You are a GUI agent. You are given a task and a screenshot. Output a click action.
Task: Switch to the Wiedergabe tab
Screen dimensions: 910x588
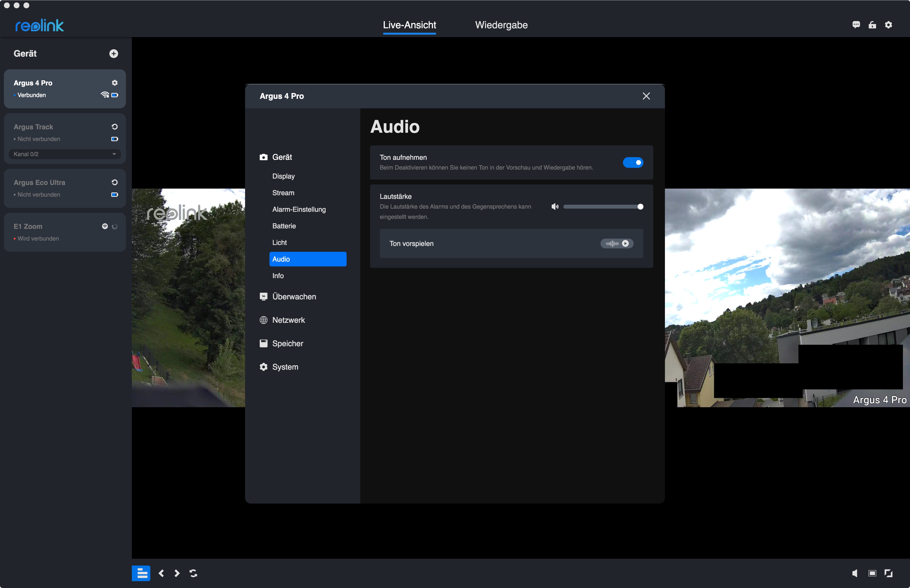501,25
